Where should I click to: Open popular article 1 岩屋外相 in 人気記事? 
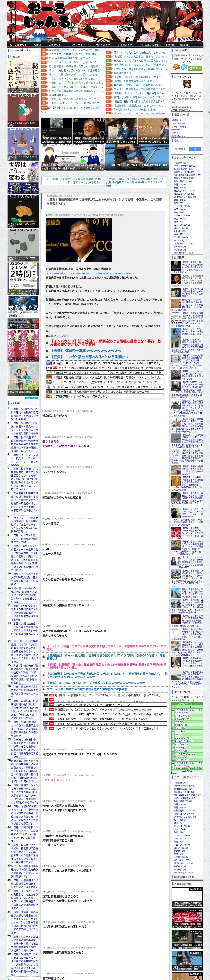24,414
